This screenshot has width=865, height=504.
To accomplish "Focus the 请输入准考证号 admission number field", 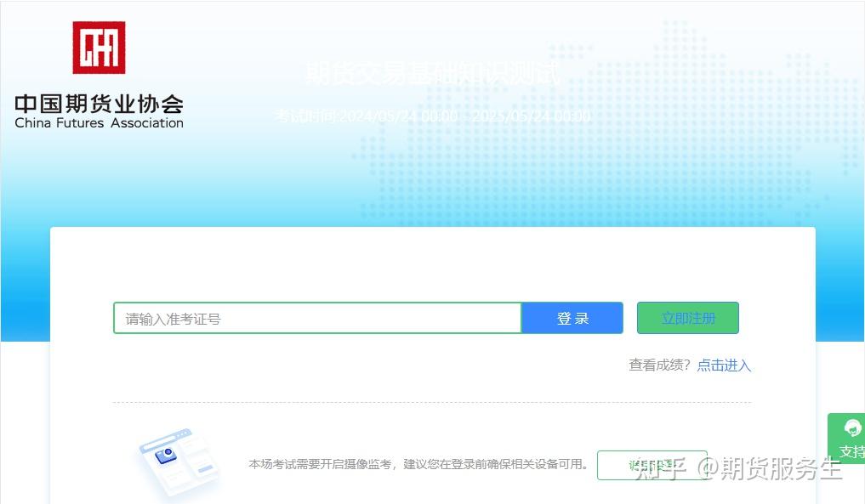I will point(317,317).
